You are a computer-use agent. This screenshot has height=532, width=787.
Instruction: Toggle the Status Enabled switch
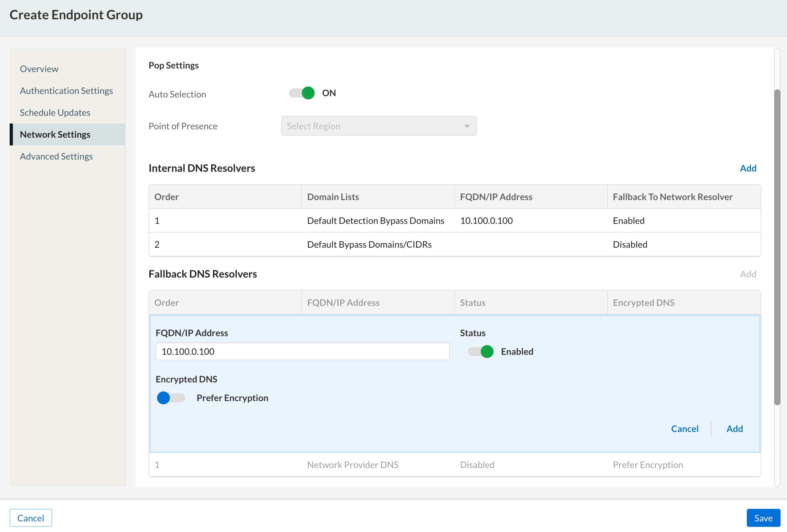coord(480,352)
